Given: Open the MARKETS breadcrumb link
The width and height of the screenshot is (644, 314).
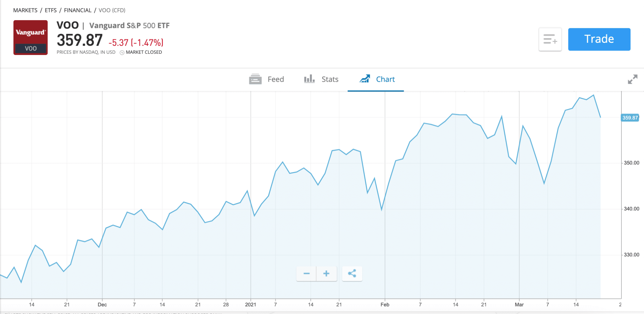Looking at the screenshot, I should (x=25, y=10).
